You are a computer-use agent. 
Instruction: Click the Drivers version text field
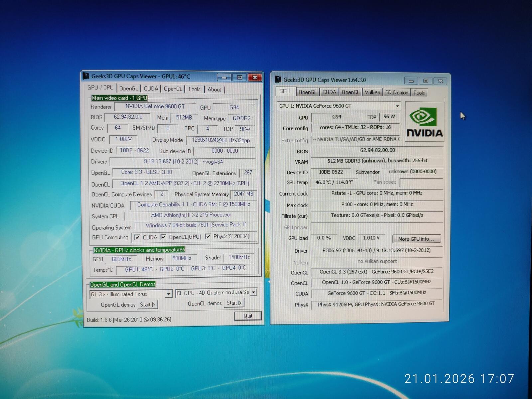(183, 162)
